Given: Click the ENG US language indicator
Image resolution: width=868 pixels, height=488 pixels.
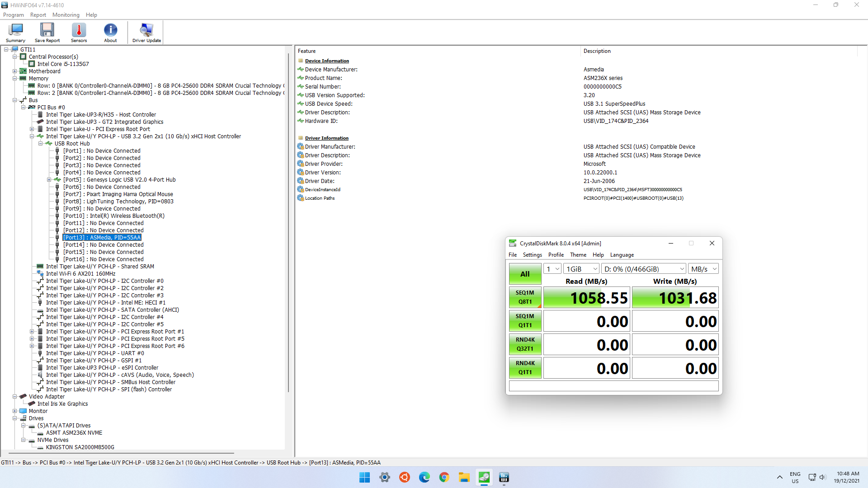Looking at the screenshot, I should 795,477.
